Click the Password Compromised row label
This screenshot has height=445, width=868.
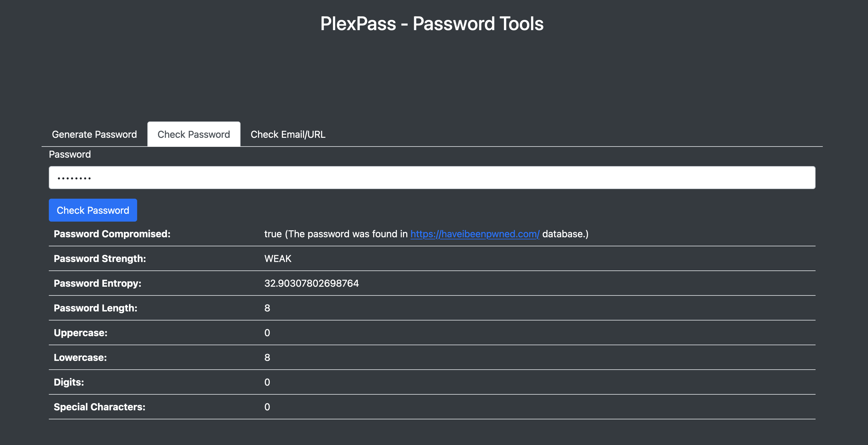coord(112,234)
